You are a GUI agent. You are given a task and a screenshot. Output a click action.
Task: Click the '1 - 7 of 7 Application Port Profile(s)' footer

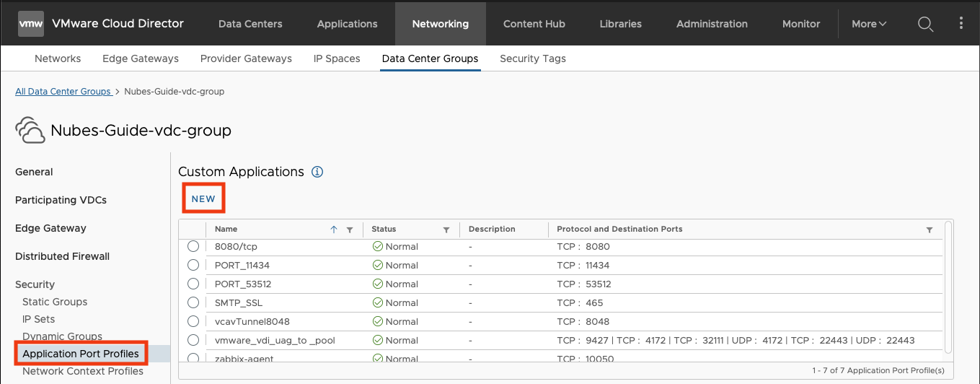point(878,370)
